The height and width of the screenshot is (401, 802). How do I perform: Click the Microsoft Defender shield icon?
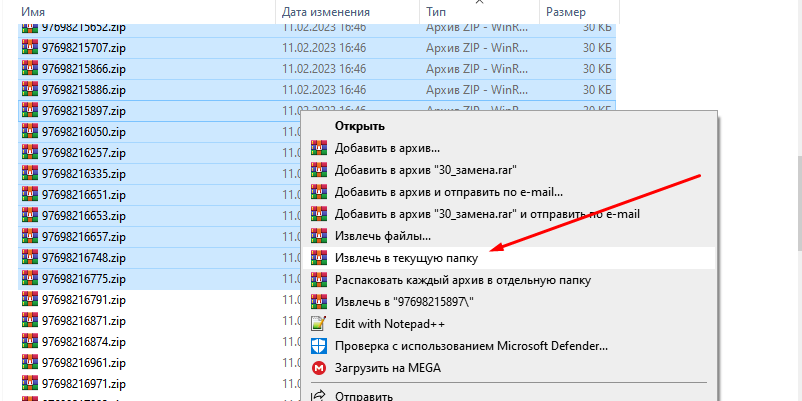(x=319, y=346)
